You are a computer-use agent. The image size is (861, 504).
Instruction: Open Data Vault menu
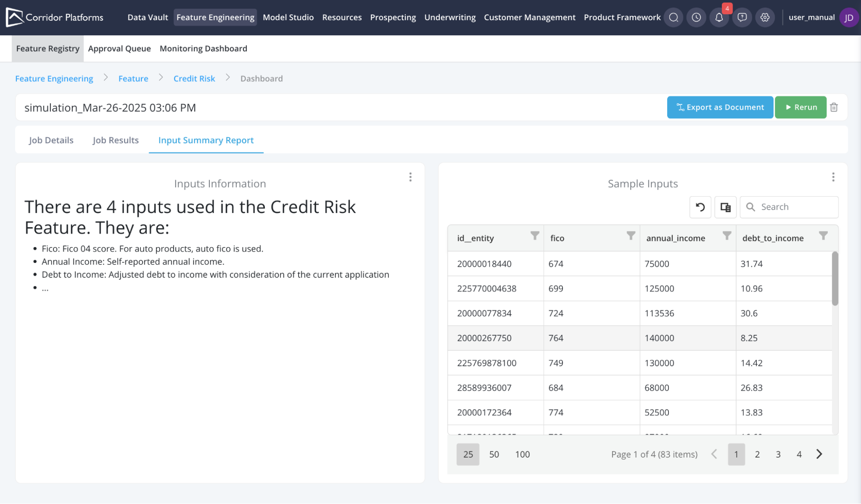(148, 17)
